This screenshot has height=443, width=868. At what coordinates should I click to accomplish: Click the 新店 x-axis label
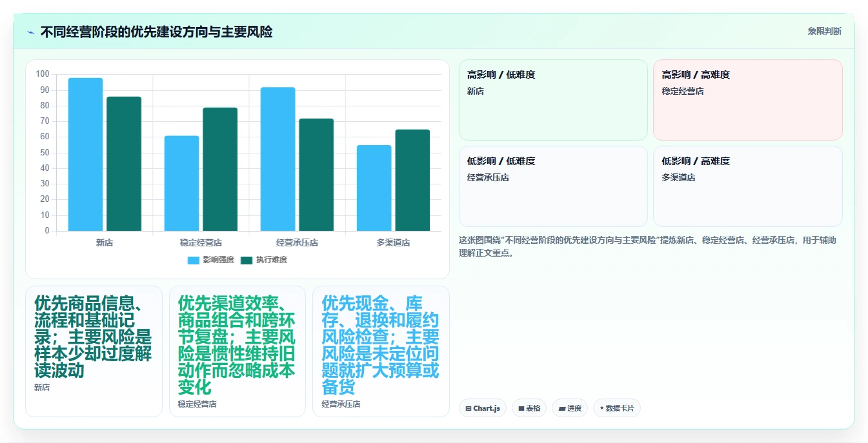[x=105, y=243]
